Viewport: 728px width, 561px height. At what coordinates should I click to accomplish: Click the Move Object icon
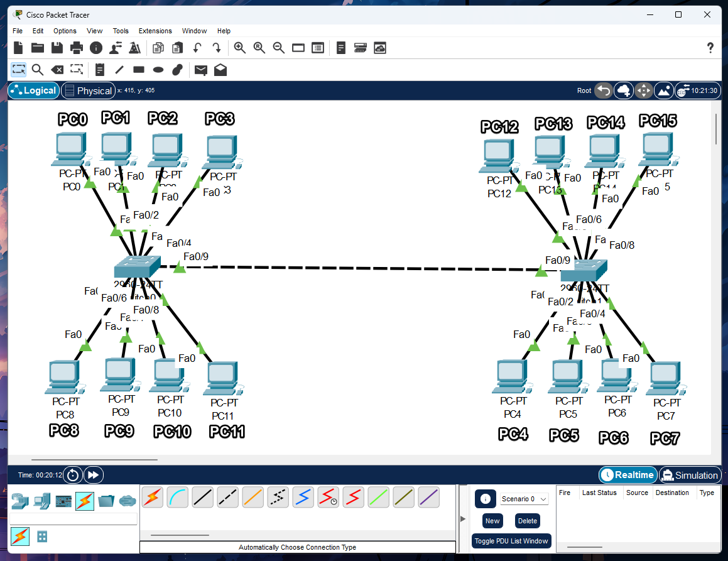pyautogui.click(x=643, y=90)
